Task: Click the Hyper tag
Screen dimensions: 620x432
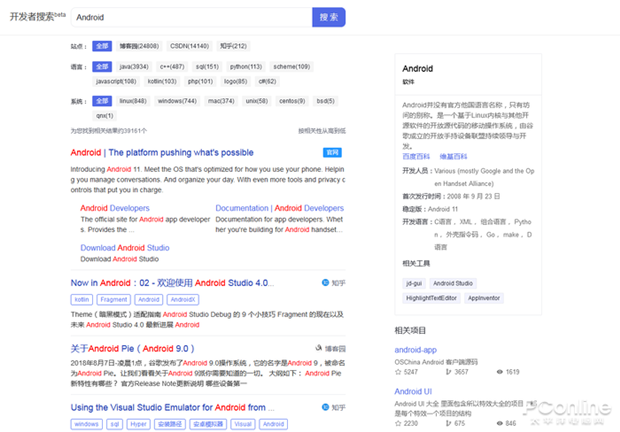Action: [x=138, y=424]
